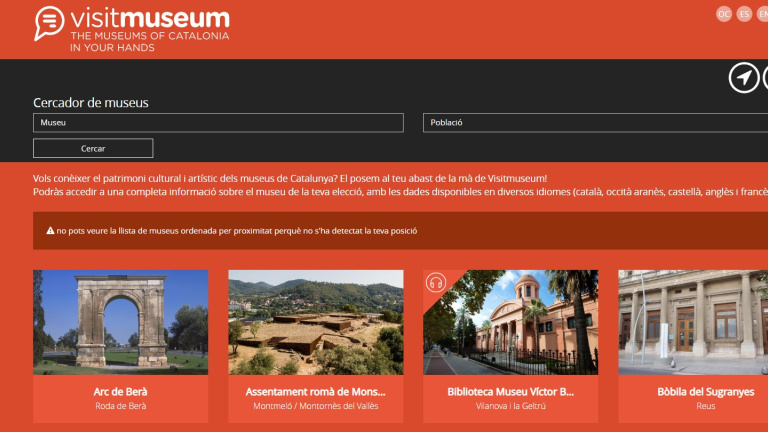Switch language to Spanish (ES)

[744, 14]
